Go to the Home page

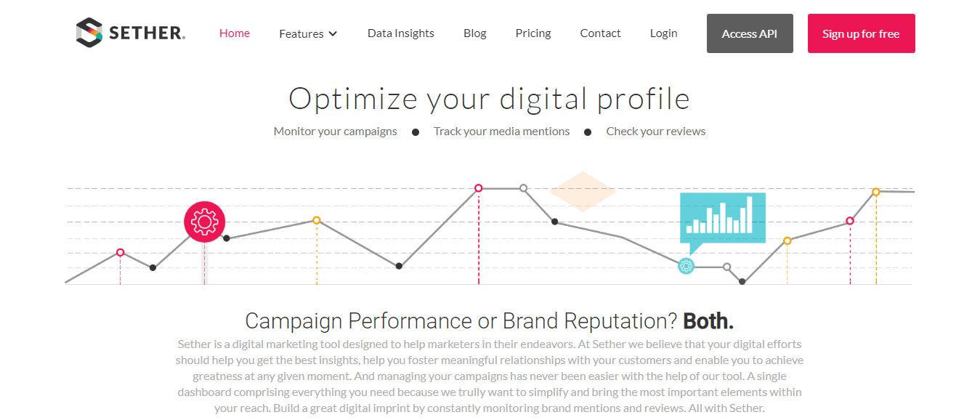(x=235, y=33)
